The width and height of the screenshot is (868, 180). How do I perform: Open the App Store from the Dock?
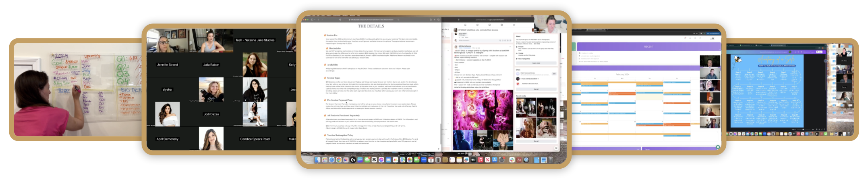coord(495,160)
